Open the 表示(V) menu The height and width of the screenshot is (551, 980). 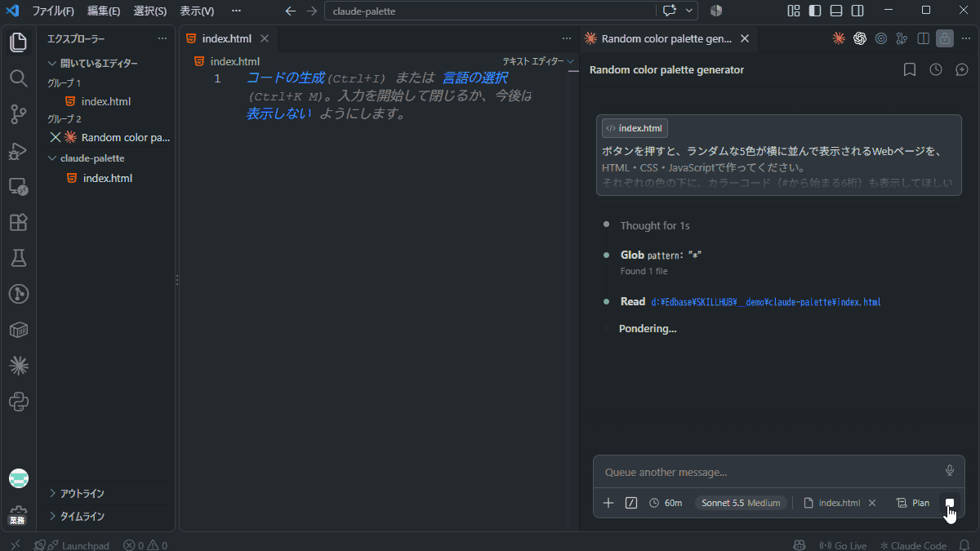pyautogui.click(x=197, y=11)
